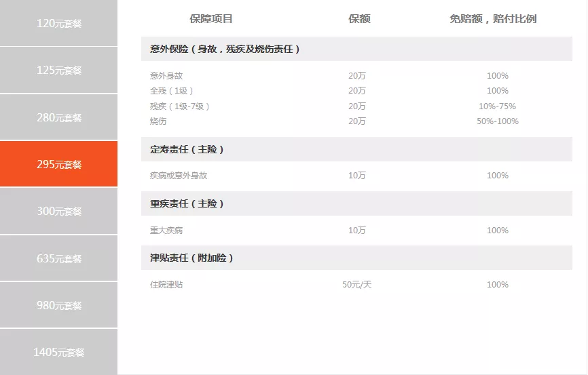
Task: Click the 住院津贴 row label
Action: (166, 285)
